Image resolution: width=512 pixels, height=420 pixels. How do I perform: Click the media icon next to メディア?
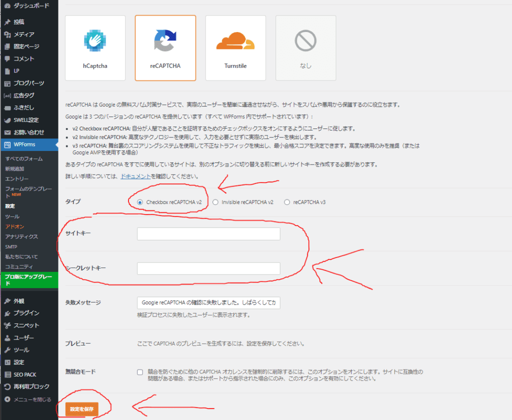coord(7,34)
